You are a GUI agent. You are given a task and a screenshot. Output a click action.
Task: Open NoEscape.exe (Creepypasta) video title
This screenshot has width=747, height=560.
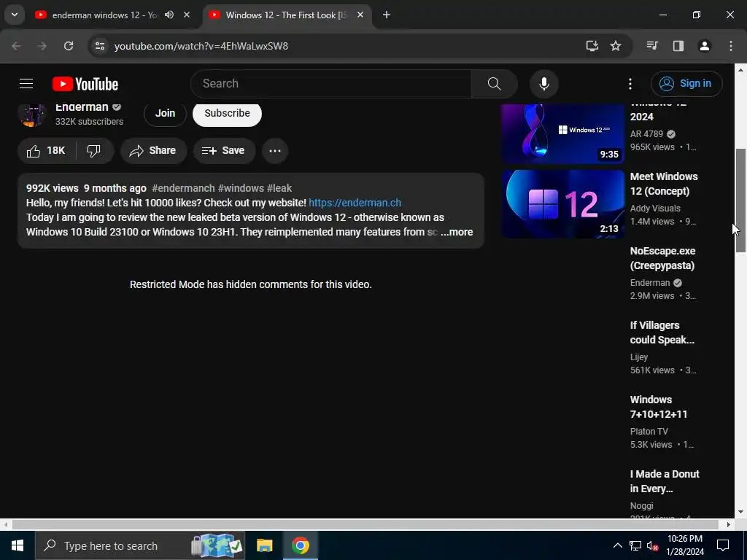point(662,258)
